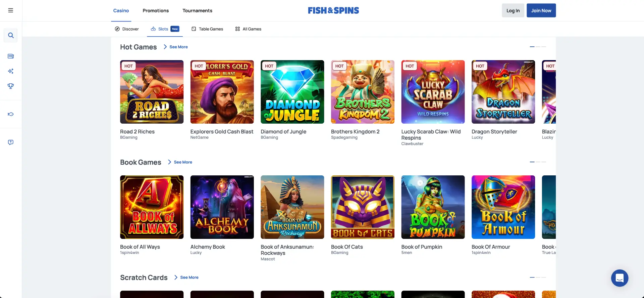Click the fish icon in sidebar

pos(11,114)
